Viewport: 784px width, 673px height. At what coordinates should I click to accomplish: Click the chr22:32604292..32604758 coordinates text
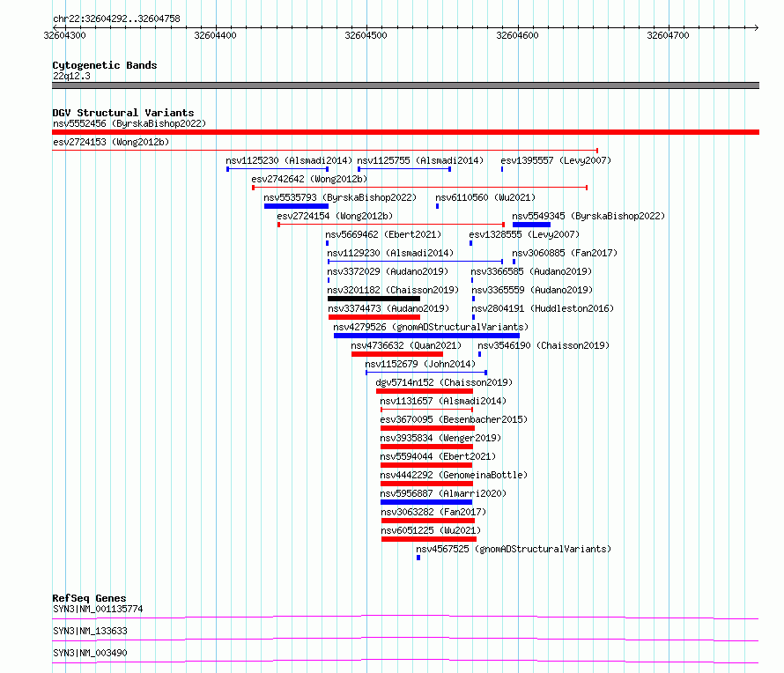pos(116,19)
